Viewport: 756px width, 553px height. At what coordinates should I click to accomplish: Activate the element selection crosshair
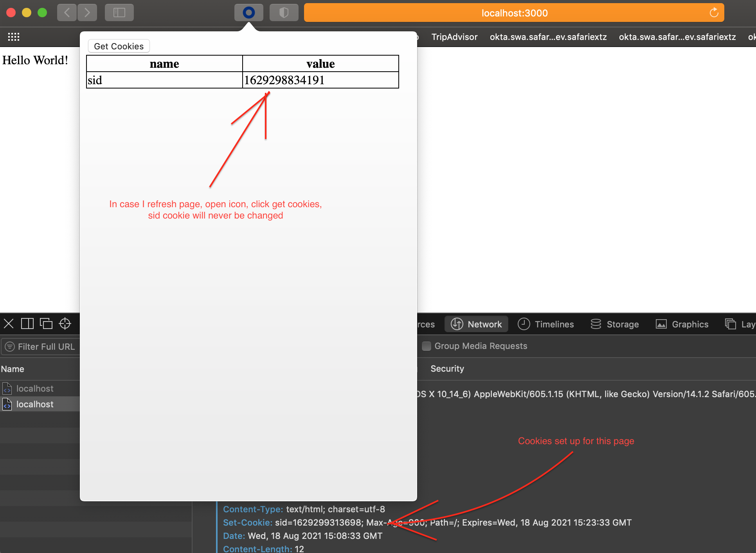tap(65, 323)
